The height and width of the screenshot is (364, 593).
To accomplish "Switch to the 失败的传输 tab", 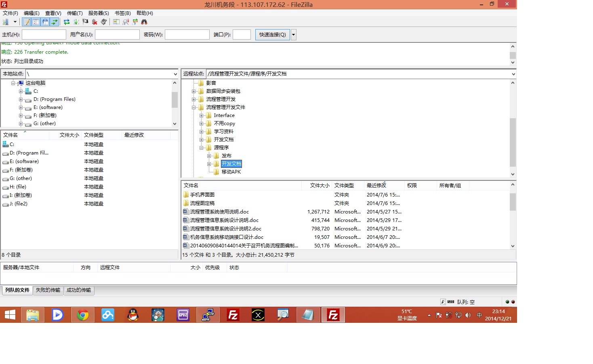I will click(x=48, y=290).
